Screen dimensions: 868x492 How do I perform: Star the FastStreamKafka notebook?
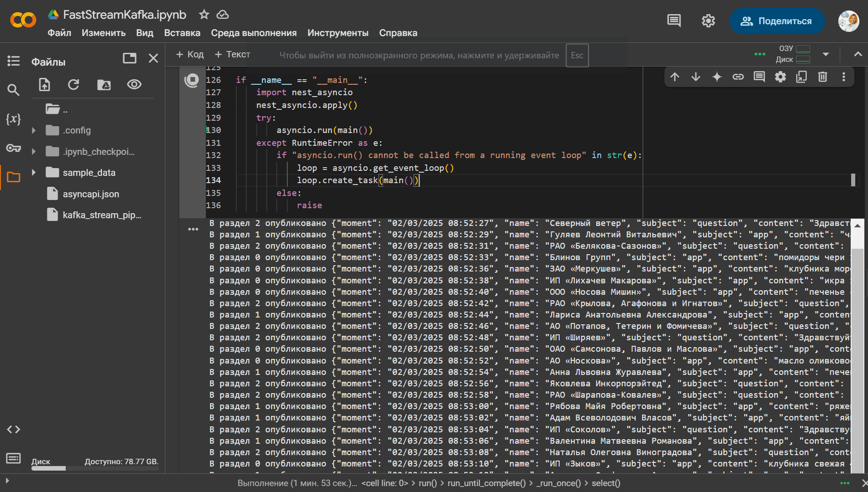tap(204, 15)
